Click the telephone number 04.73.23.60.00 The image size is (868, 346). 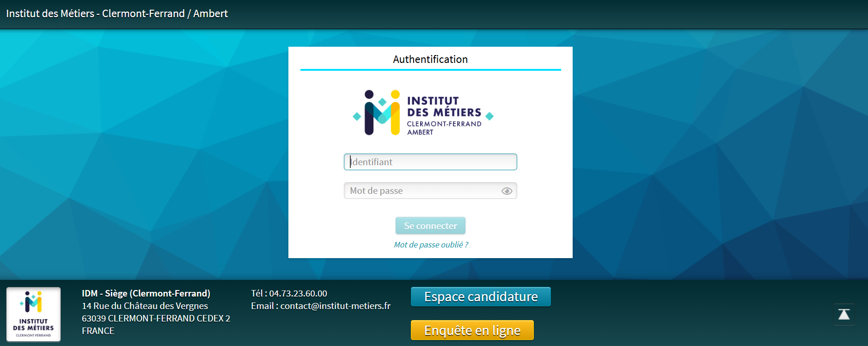(298, 293)
